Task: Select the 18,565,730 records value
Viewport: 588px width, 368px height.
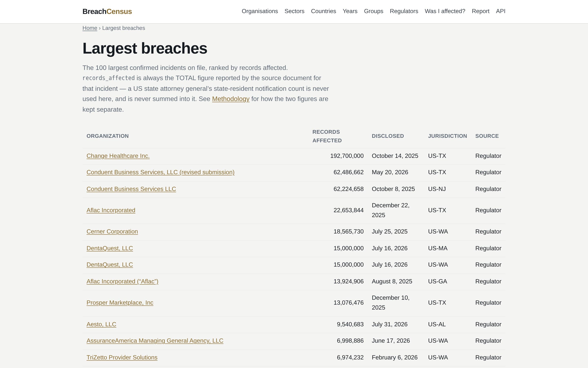Action: click(349, 231)
